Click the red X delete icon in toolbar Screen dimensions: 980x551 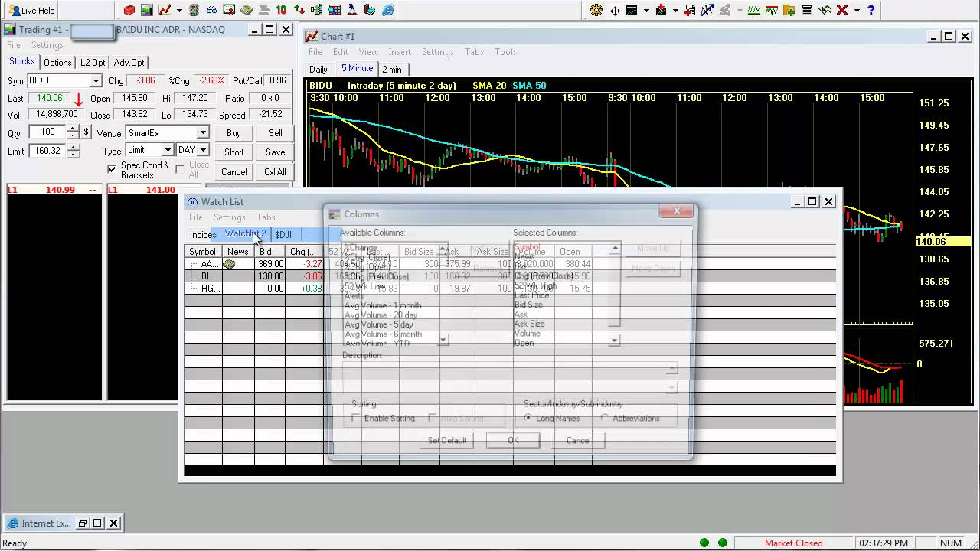pyautogui.click(x=842, y=10)
